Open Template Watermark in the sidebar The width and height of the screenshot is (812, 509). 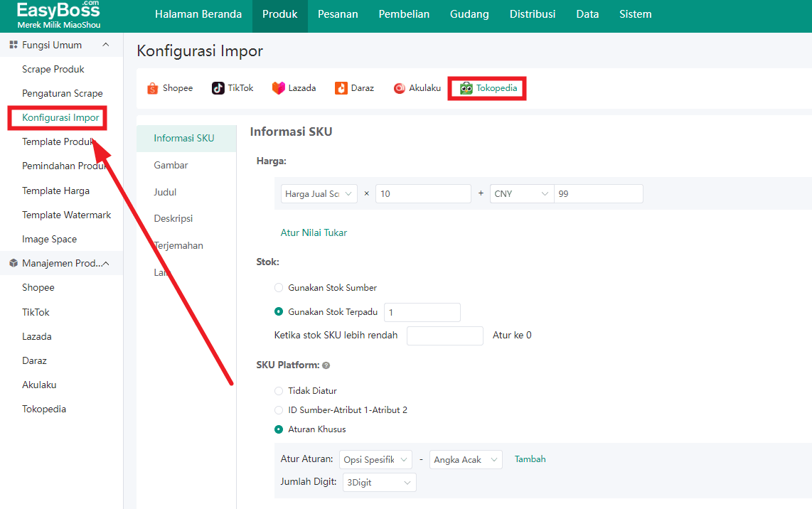pyautogui.click(x=66, y=215)
